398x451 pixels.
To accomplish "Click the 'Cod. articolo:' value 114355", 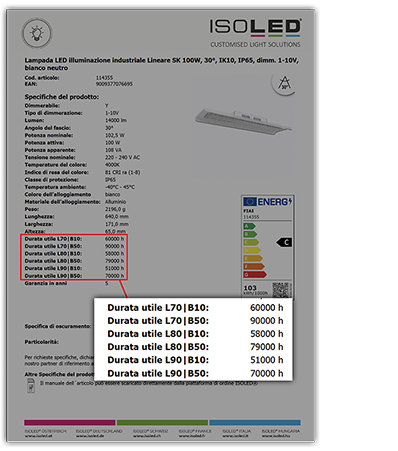I will click(x=104, y=78).
